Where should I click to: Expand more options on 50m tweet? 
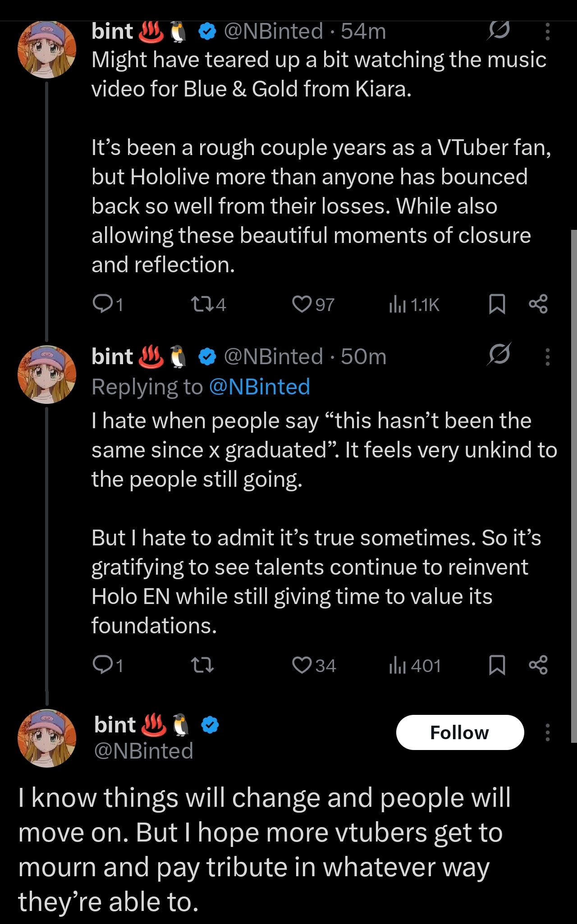(548, 357)
